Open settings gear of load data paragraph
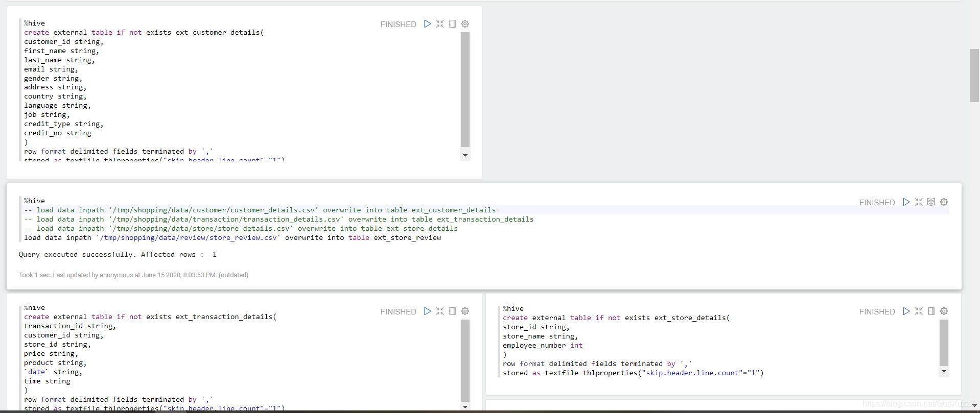Image resolution: width=980 pixels, height=413 pixels. tap(944, 202)
